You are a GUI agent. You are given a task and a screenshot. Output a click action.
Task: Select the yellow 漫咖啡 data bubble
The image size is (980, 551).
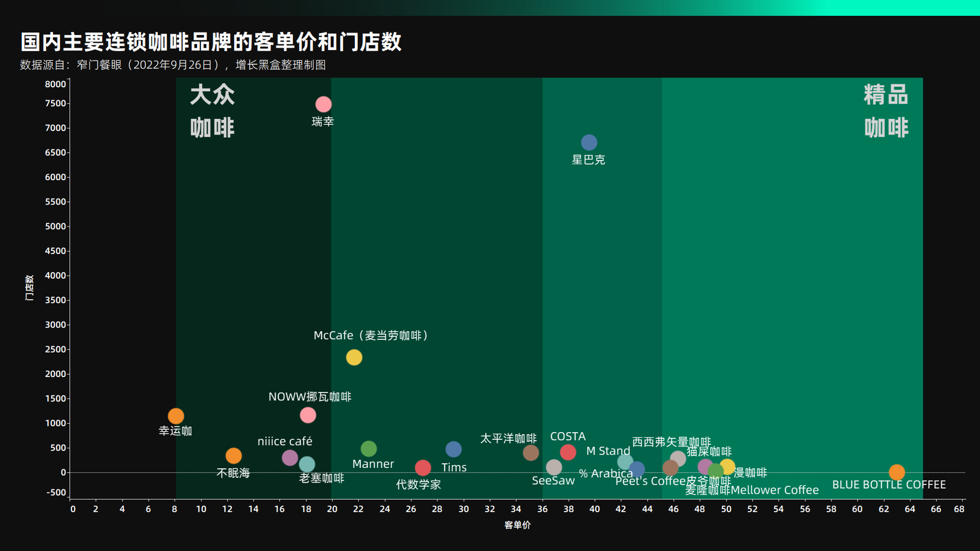click(727, 466)
